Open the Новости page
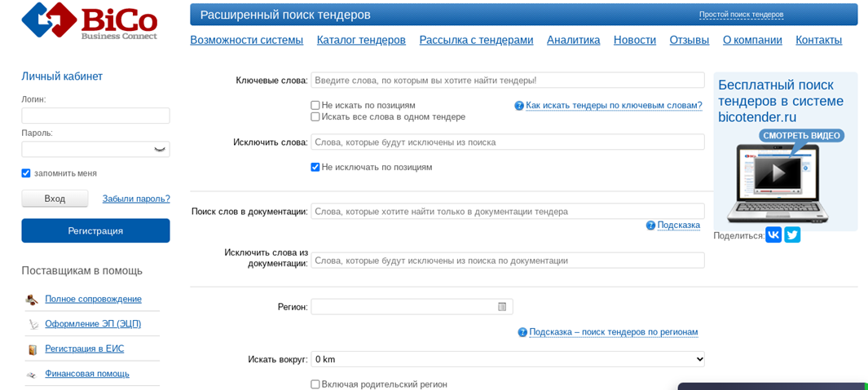 [635, 41]
